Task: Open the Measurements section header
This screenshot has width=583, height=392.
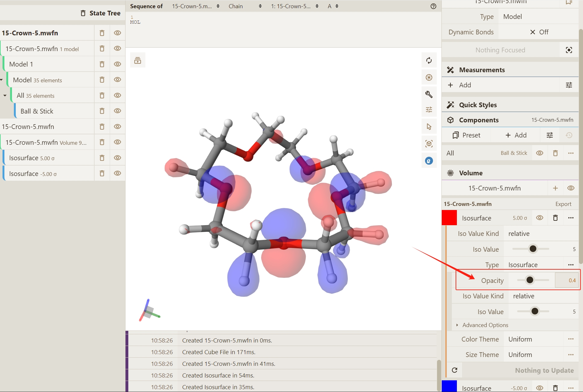Action: 481,70
